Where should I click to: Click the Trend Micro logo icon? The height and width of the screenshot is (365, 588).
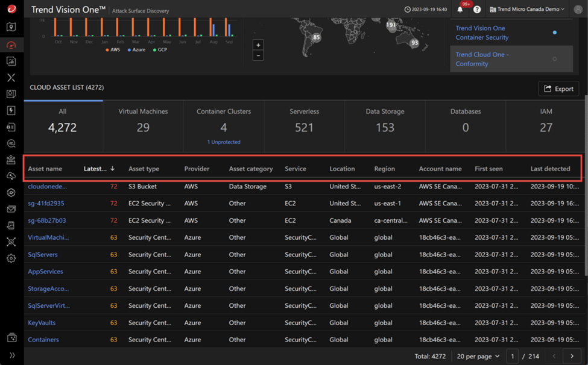pyautogui.click(x=11, y=8)
